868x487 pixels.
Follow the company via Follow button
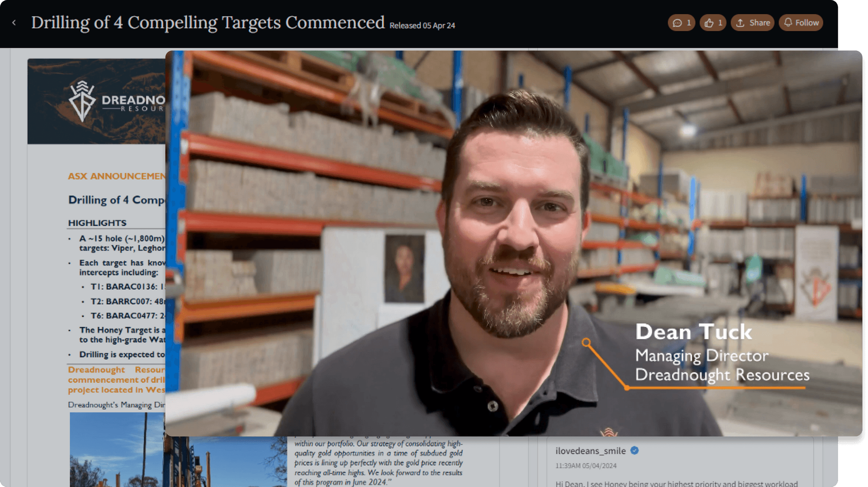pos(801,23)
